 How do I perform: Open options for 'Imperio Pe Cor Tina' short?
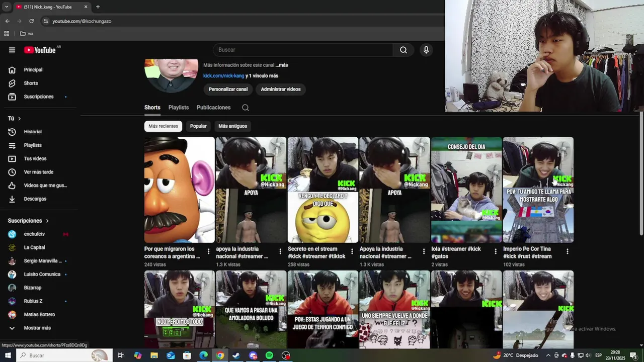pos(568,251)
